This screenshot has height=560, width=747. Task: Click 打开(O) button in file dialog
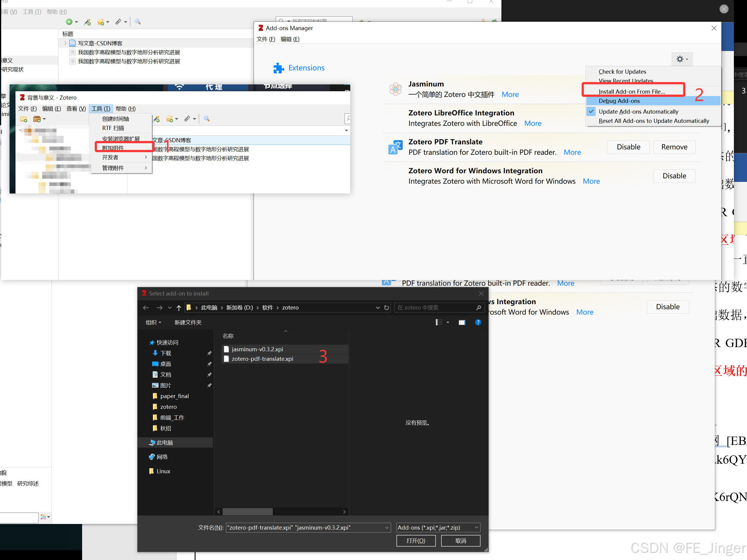coord(416,540)
